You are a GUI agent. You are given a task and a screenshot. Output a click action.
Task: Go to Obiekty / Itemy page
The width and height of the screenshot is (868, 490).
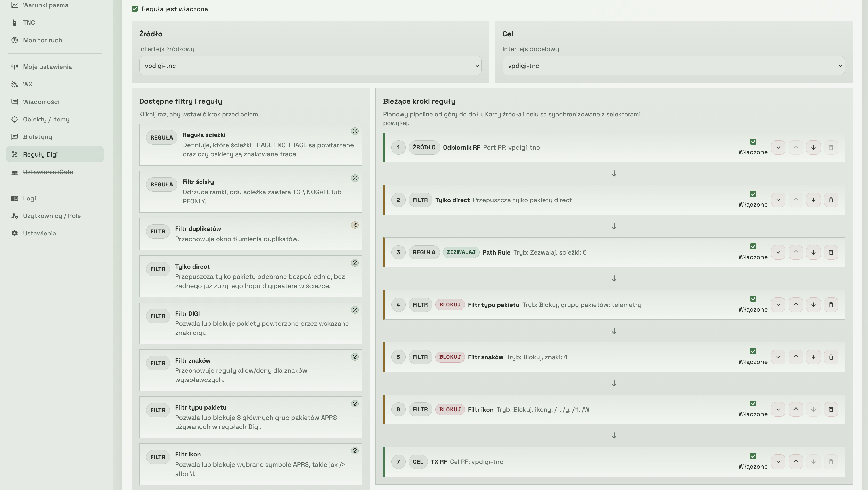pos(46,119)
